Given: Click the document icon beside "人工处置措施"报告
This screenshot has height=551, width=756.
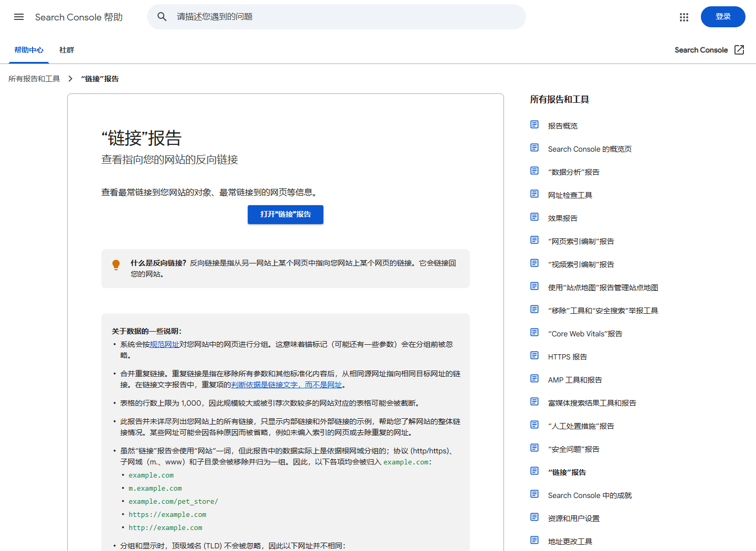Looking at the screenshot, I should [534, 425].
